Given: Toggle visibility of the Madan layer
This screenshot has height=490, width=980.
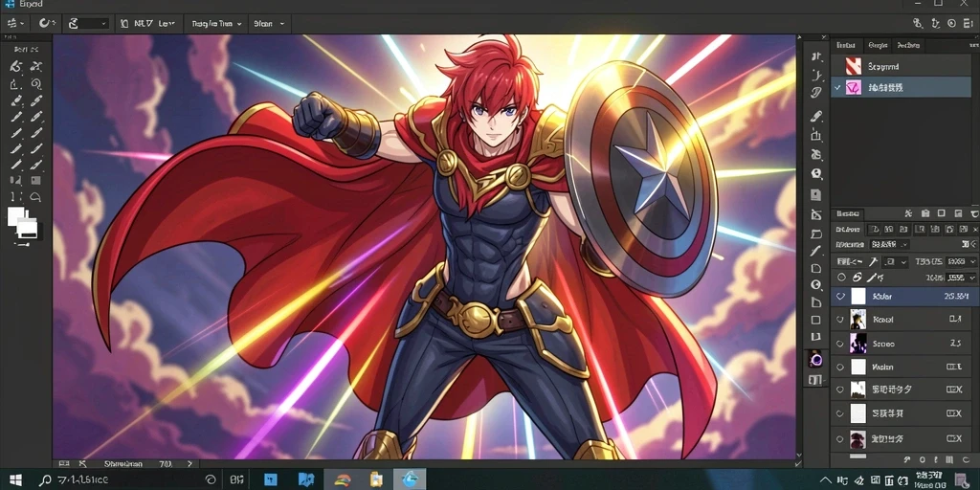Looking at the screenshot, I should click(x=840, y=367).
